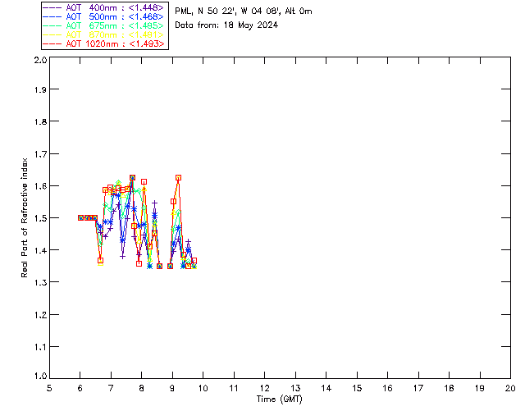525x420 pixels.
Task: Click the highest red square after 9 GMT
Action: (x=178, y=177)
